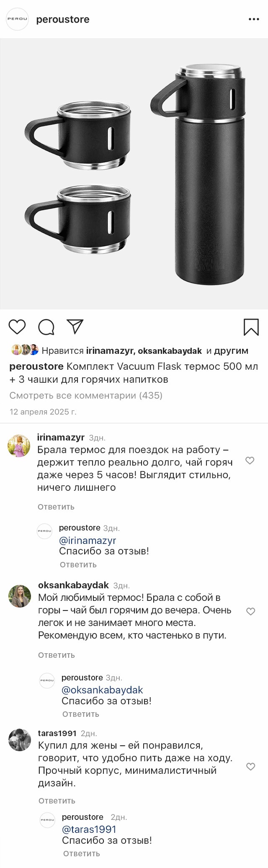View taras1991's profile avatar

(x=20, y=740)
